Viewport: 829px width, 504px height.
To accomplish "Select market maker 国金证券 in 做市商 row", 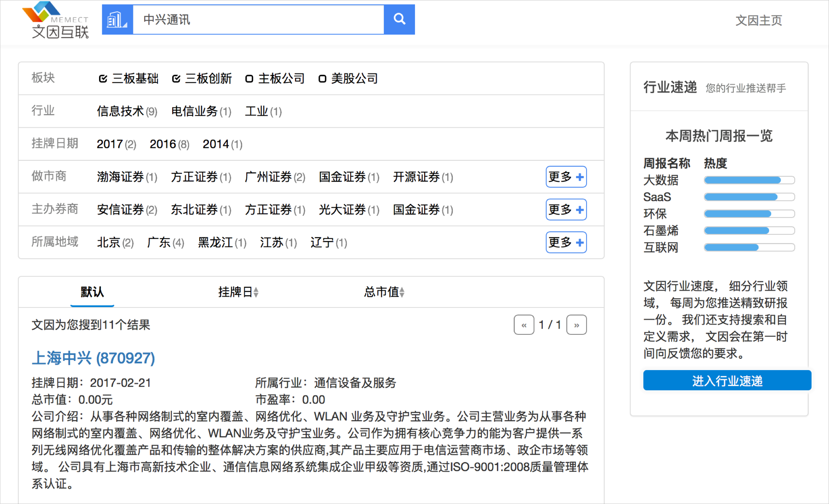I will (x=349, y=177).
